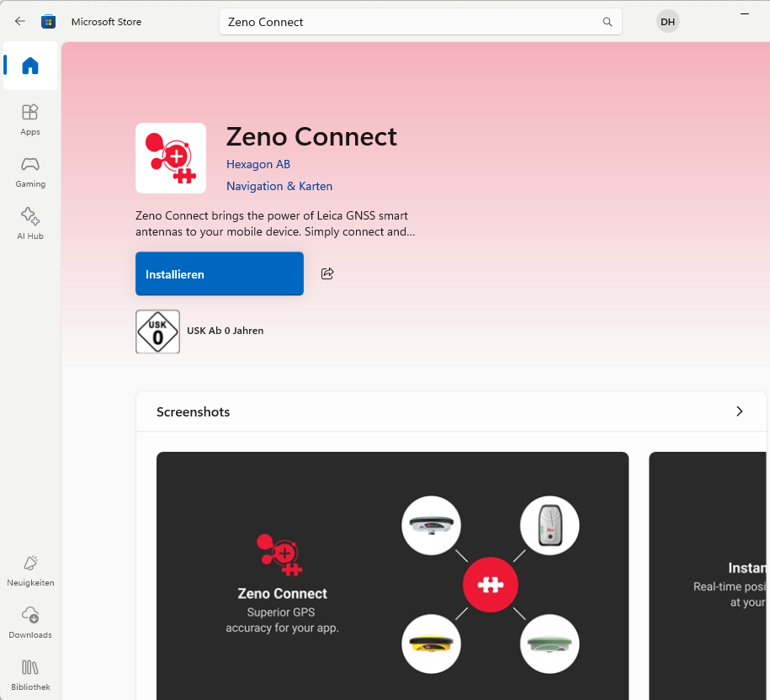The width and height of the screenshot is (770, 700).
Task: Expand the Screenshots section chevron
Action: (x=739, y=411)
